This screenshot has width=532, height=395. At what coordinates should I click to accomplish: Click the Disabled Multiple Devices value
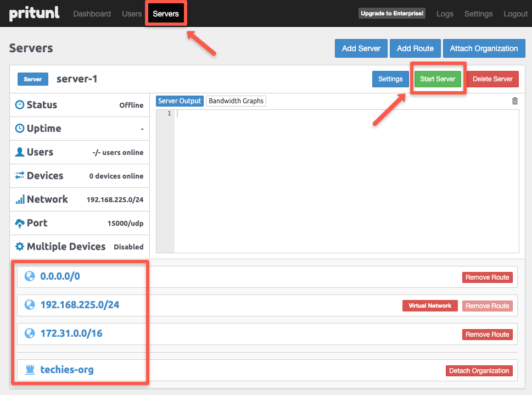click(128, 247)
